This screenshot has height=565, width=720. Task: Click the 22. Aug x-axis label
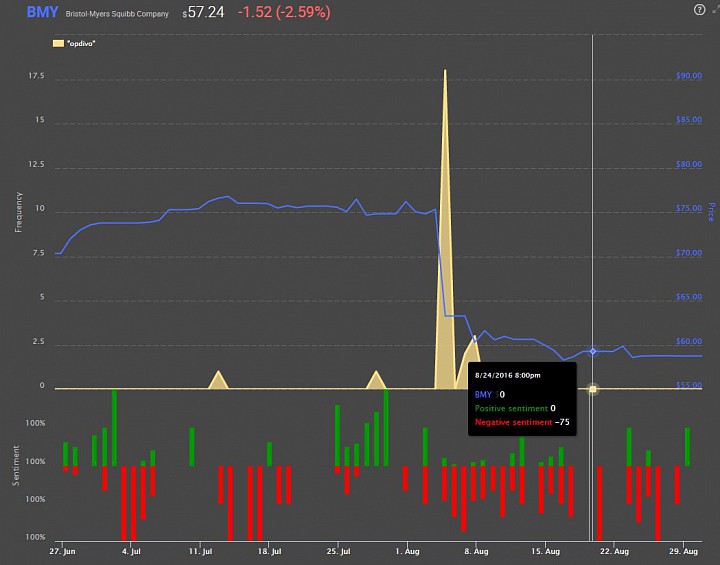614,551
